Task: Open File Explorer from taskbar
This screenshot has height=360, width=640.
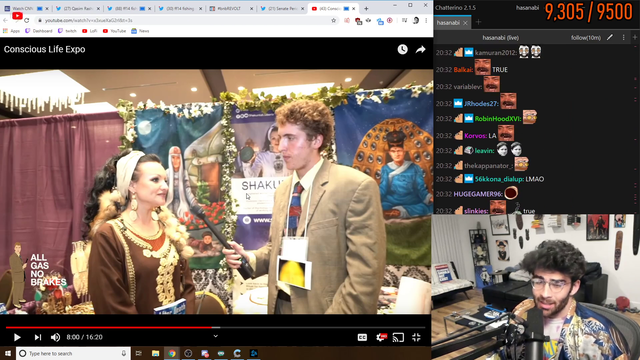Action: [156, 353]
